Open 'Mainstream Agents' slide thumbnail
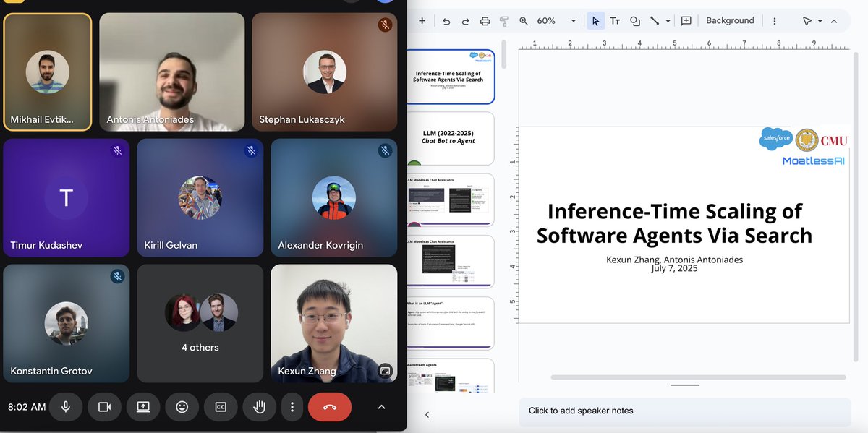This screenshot has width=868, height=433. coord(450,376)
